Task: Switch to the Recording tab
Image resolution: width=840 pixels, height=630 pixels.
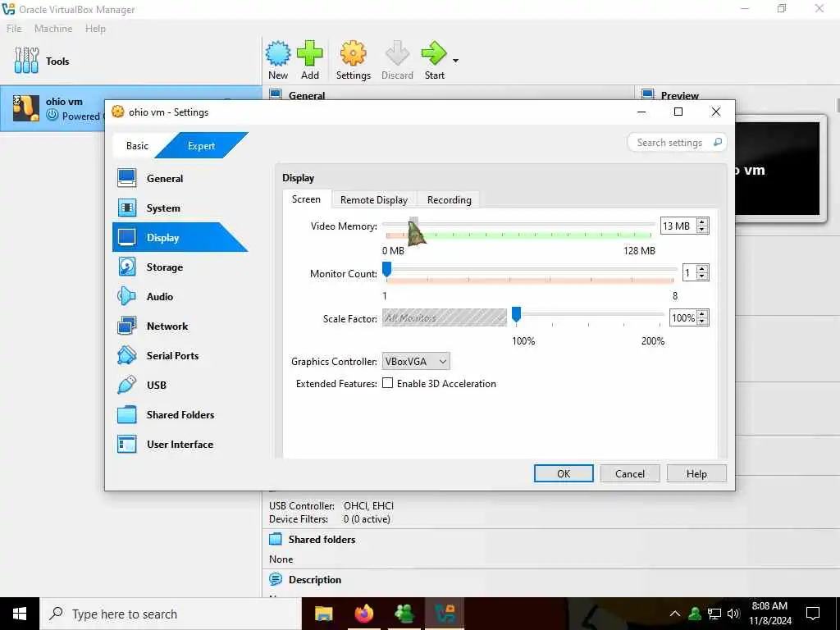Action: tap(449, 200)
